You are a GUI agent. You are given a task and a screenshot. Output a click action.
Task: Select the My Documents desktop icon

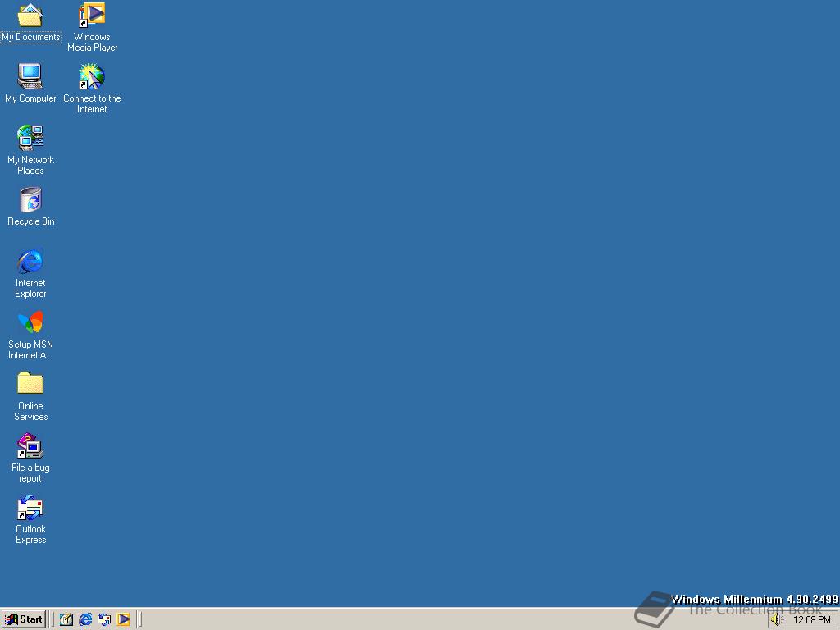30,22
